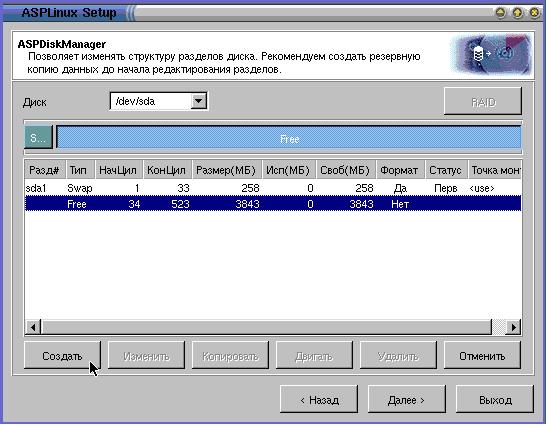Click the Точка монт column header
Viewport: 549px width, 427px height.
click(x=494, y=170)
